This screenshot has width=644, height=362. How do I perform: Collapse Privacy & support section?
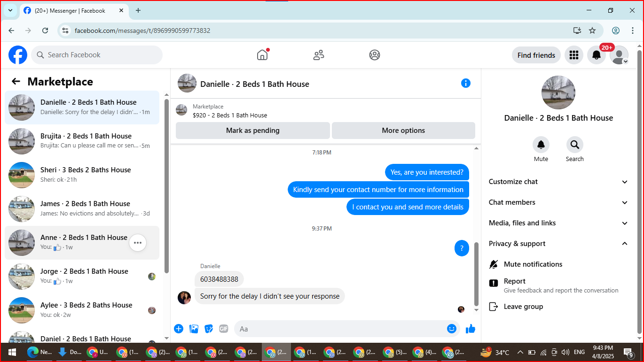tap(558, 244)
